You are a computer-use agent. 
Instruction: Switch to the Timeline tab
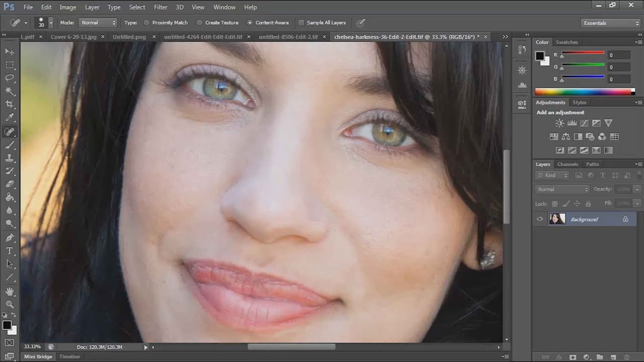(69, 356)
